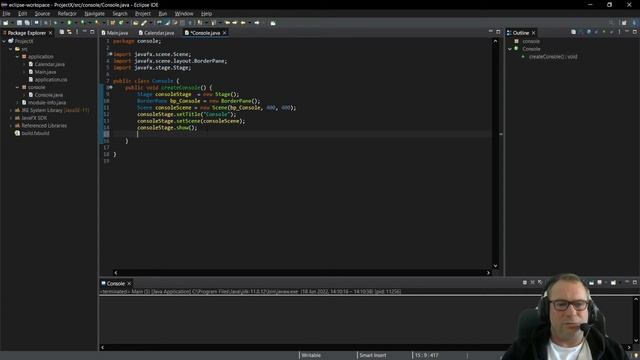The image size is (640, 360).
Task: Click the New file toolbar icon
Action: pyautogui.click(x=6, y=23)
